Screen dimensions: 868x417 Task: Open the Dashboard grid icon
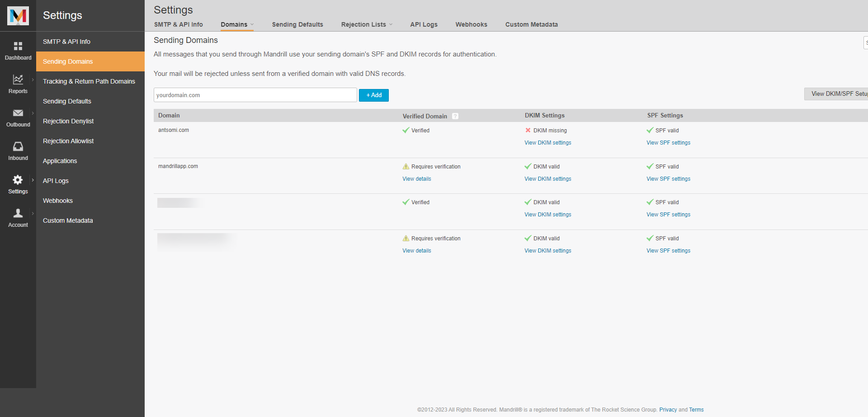point(18,46)
